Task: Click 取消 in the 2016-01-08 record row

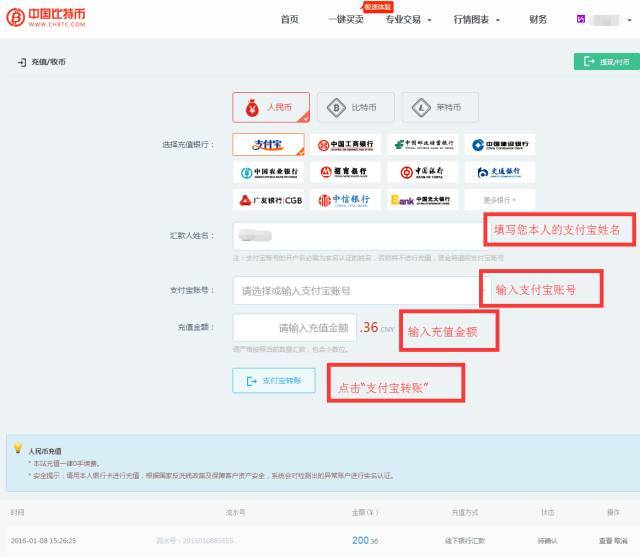Action: pos(621,541)
